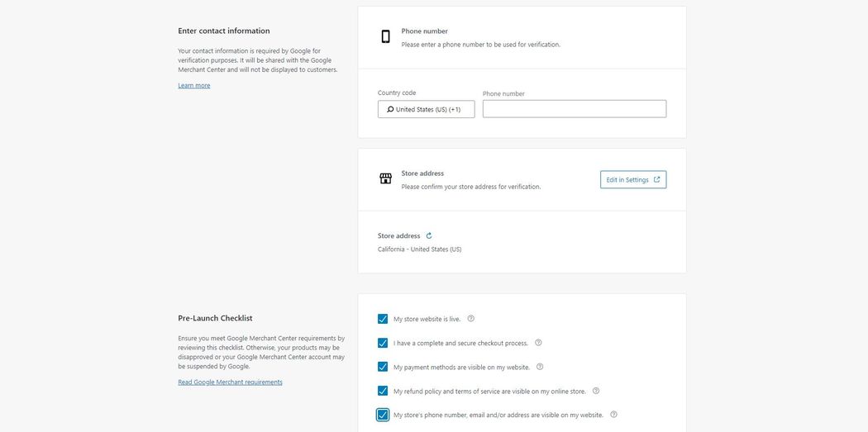Open the Country code dropdown
Image resolution: width=868 pixels, height=432 pixels.
(427, 109)
